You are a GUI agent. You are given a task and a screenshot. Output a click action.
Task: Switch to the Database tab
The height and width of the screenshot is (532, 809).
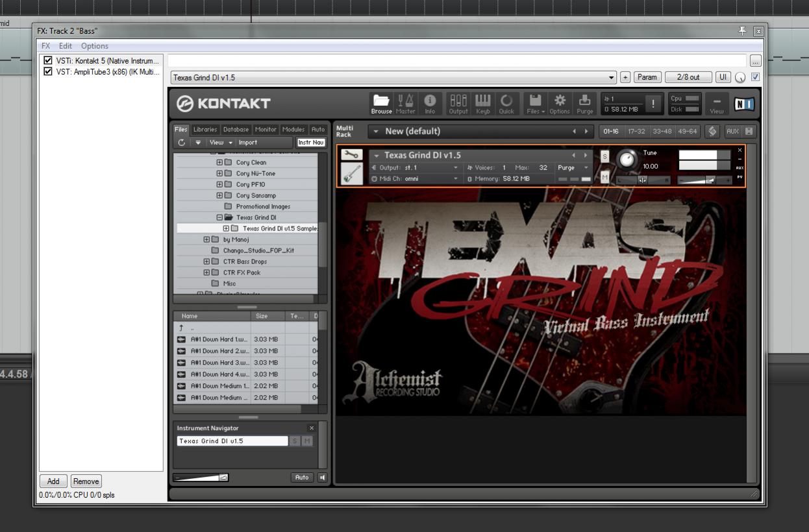236,130
